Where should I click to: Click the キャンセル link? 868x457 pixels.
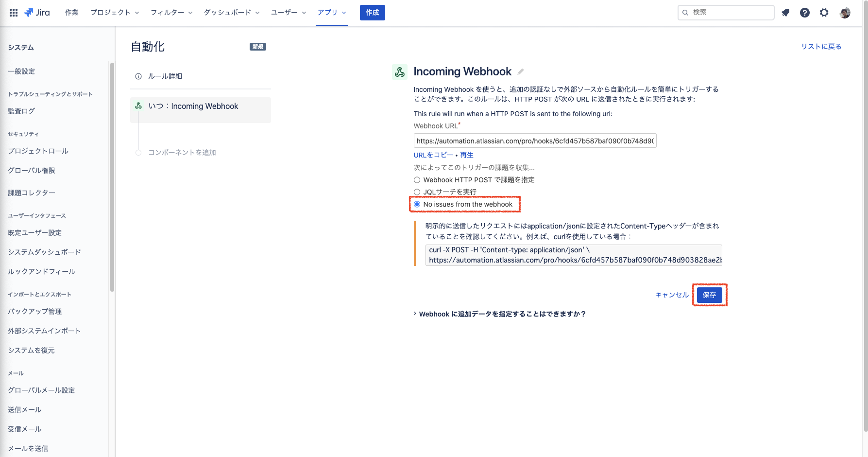[672, 295]
